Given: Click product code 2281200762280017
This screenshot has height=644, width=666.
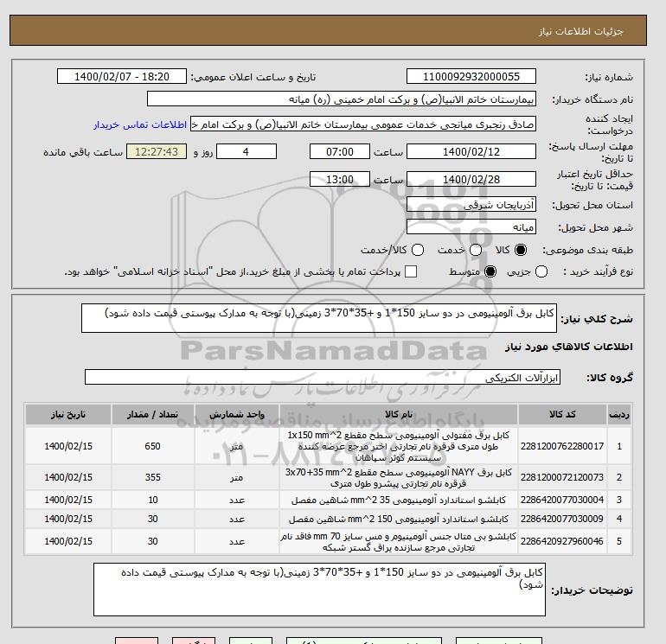Looking at the screenshot, I should pyautogui.click(x=562, y=446).
